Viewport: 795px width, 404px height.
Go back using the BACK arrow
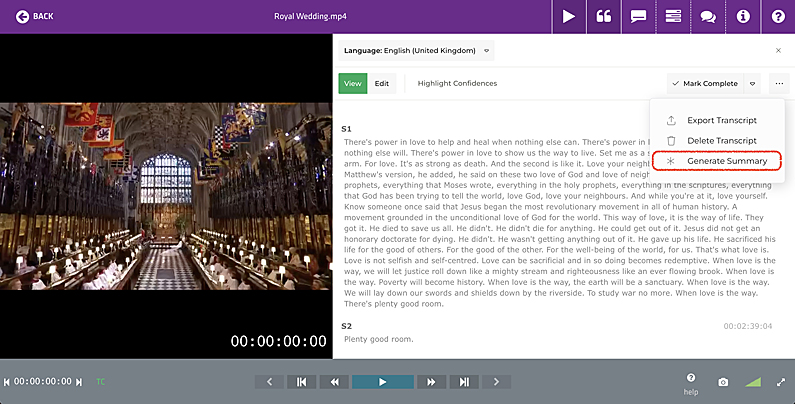pos(34,17)
